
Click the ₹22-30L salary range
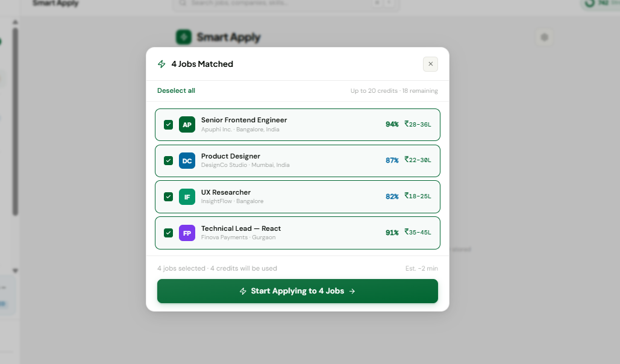418,160
